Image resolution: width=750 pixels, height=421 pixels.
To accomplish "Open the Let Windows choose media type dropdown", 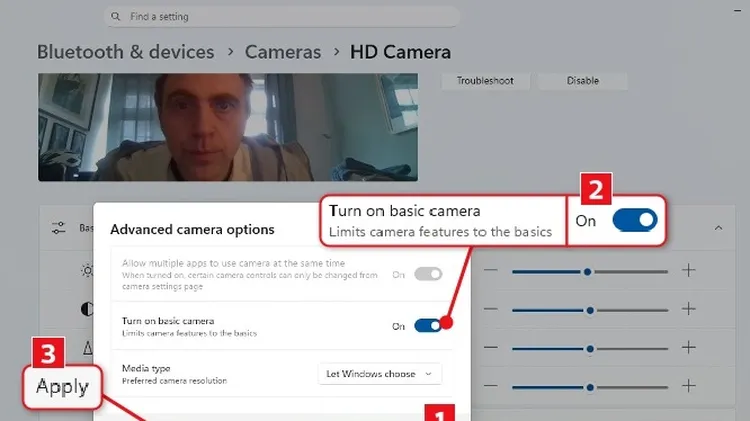I will pos(379,374).
